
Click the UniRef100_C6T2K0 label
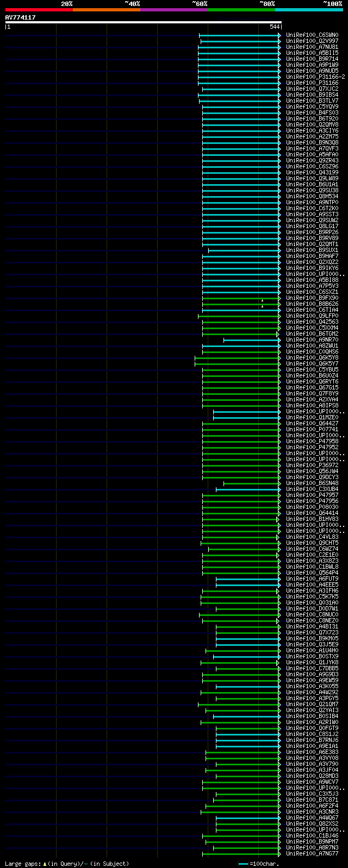tap(312, 209)
